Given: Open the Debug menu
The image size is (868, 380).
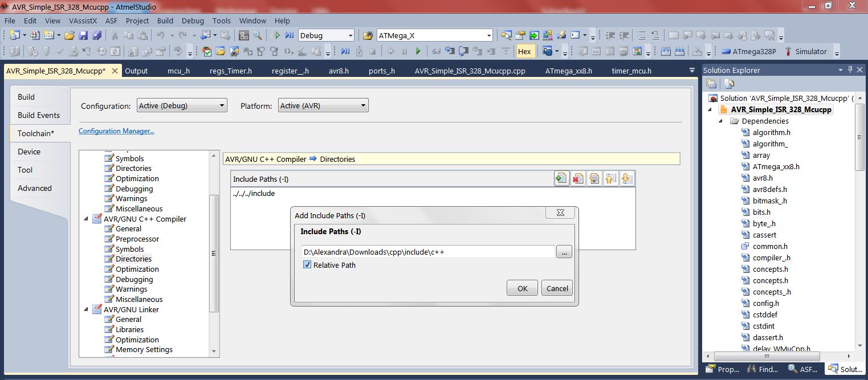Looking at the screenshot, I should click(x=193, y=21).
